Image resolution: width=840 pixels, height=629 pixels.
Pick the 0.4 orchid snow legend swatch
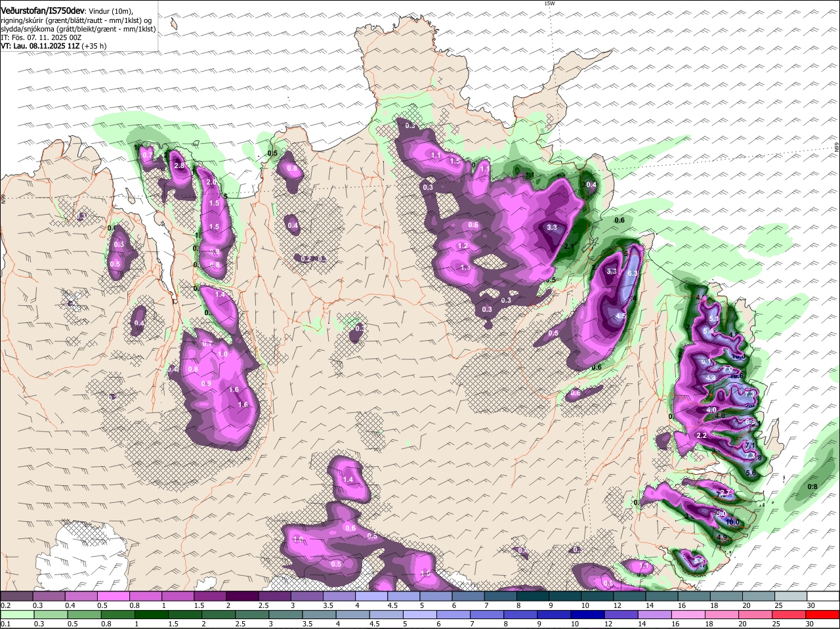click(81, 596)
